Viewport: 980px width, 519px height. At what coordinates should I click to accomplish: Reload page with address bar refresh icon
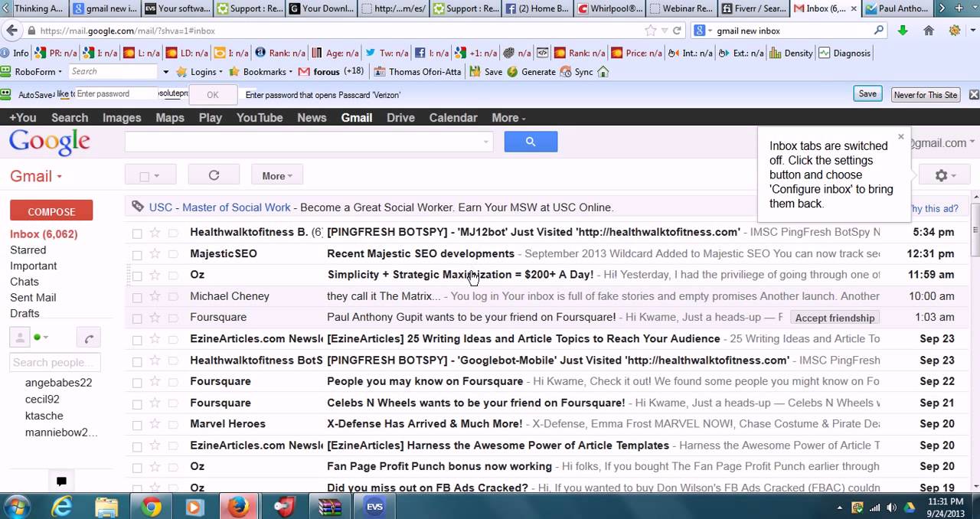click(x=677, y=31)
